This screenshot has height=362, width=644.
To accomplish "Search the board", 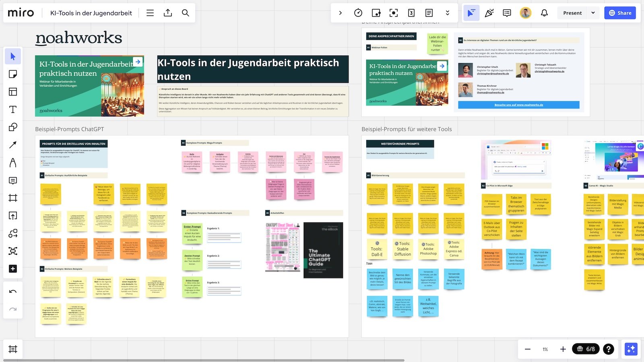I will pos(186,13).
